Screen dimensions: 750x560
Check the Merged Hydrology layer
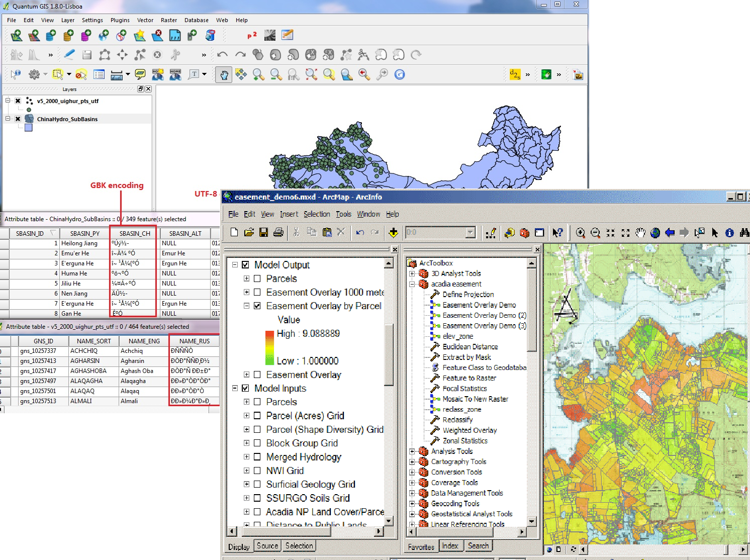pyautogui.click(x=257, y=457)
